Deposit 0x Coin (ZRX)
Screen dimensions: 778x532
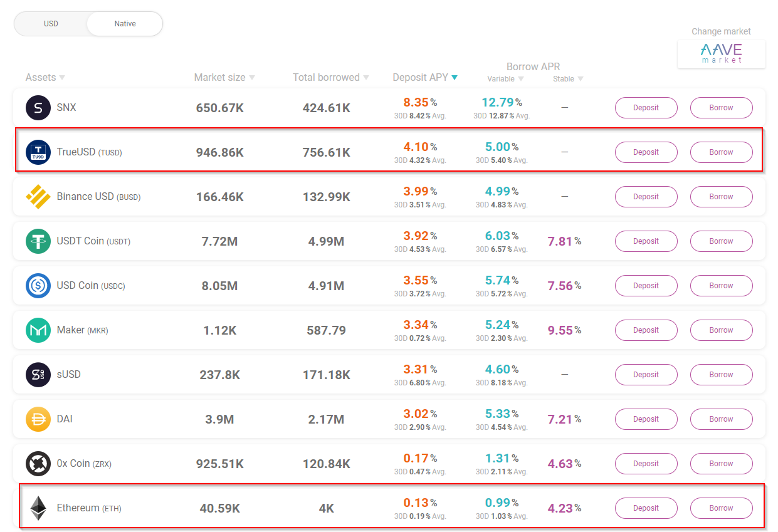pos(646,464)
